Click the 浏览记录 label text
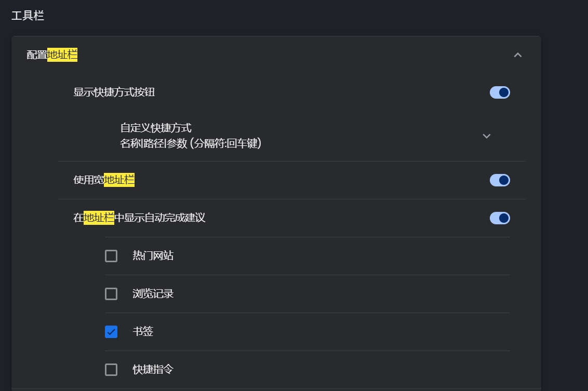The width and height of the screenshot is (588, 391). point(153,294)
